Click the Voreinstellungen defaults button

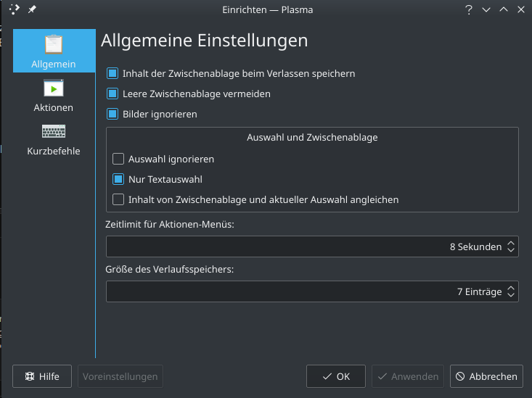tap(120, 376)
